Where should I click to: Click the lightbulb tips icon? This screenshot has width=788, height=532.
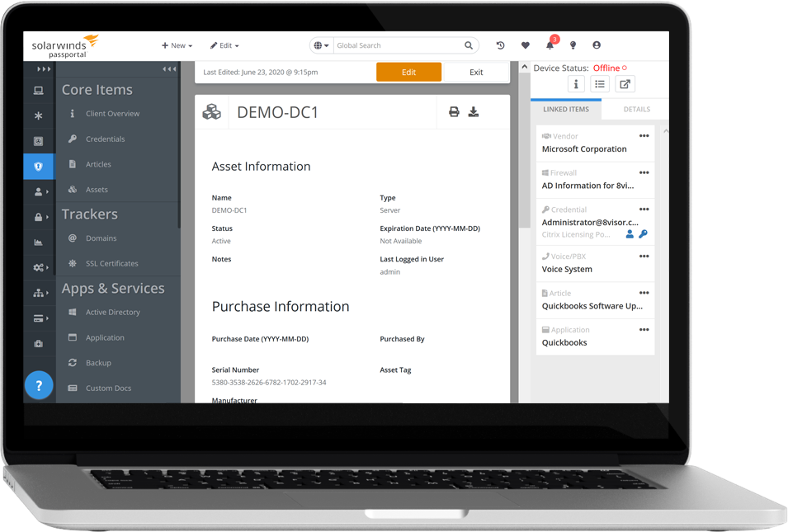573,45
